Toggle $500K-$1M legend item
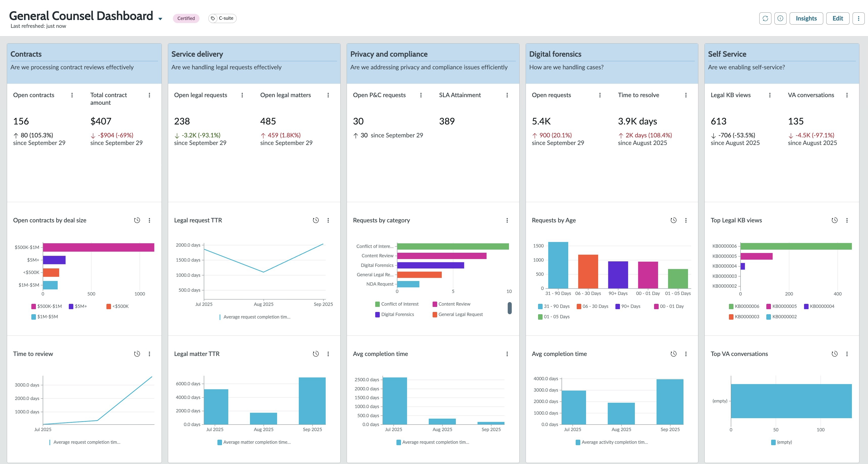 point(47,306)
